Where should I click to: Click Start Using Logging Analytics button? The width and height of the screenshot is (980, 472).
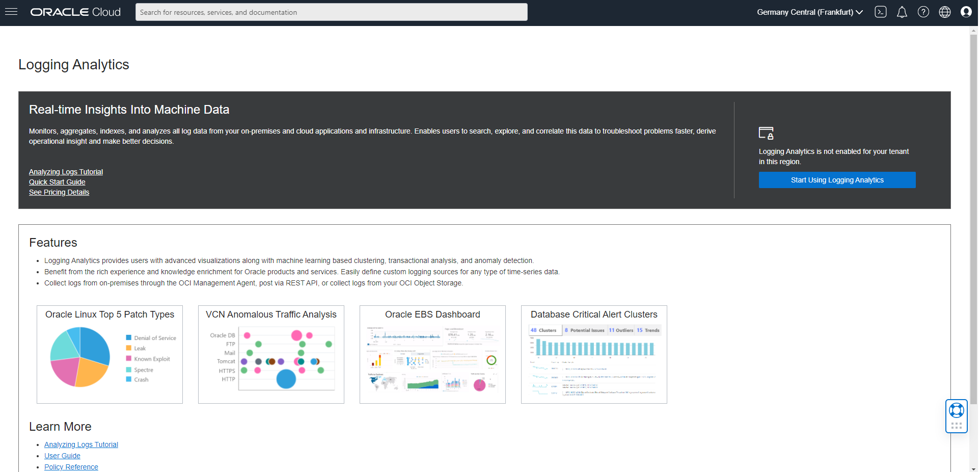[x=837, y=180]
